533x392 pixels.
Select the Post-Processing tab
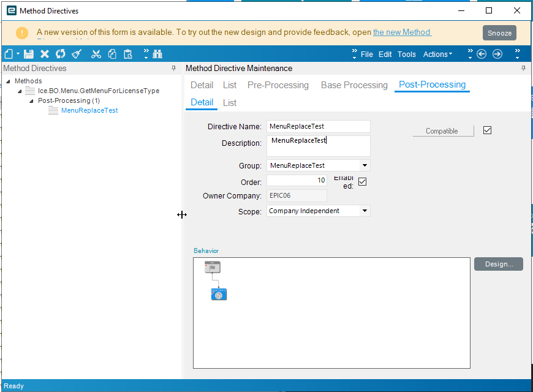click(432, 85)
